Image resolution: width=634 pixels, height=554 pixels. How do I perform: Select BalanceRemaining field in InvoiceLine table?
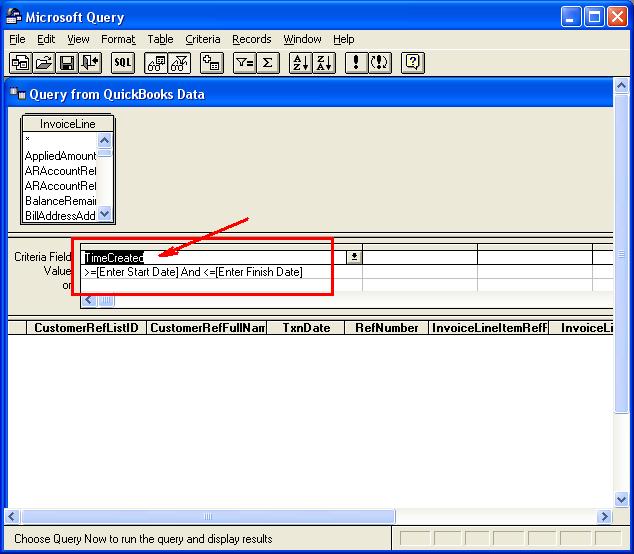pyautogui.click(x=60, y=201)
